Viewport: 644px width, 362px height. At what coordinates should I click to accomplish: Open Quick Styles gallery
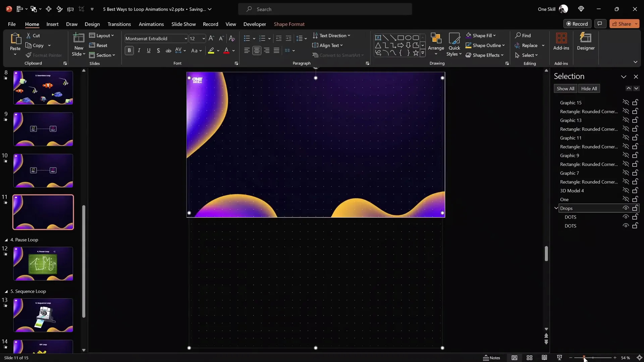click(x=454, y=44)
